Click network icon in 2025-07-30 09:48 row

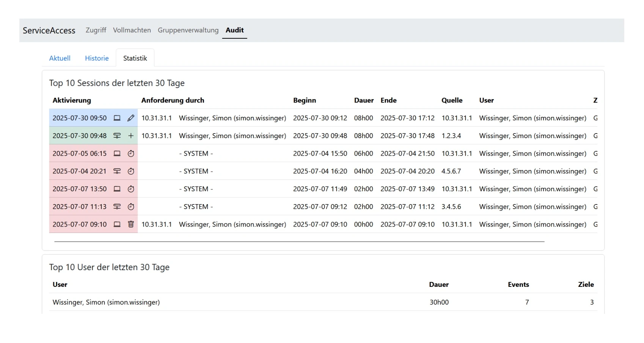click(117, 136)
